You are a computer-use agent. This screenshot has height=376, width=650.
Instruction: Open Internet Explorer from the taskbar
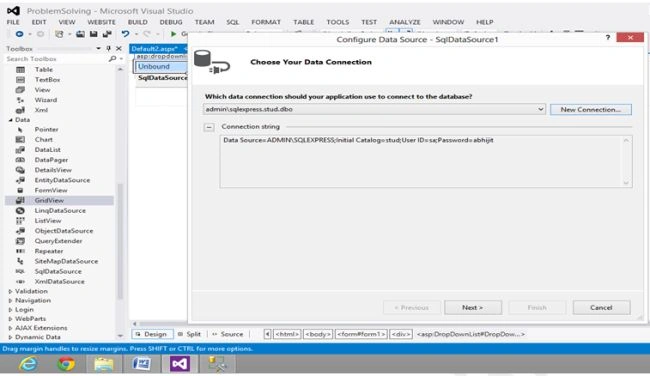click(x=28, y=364)
